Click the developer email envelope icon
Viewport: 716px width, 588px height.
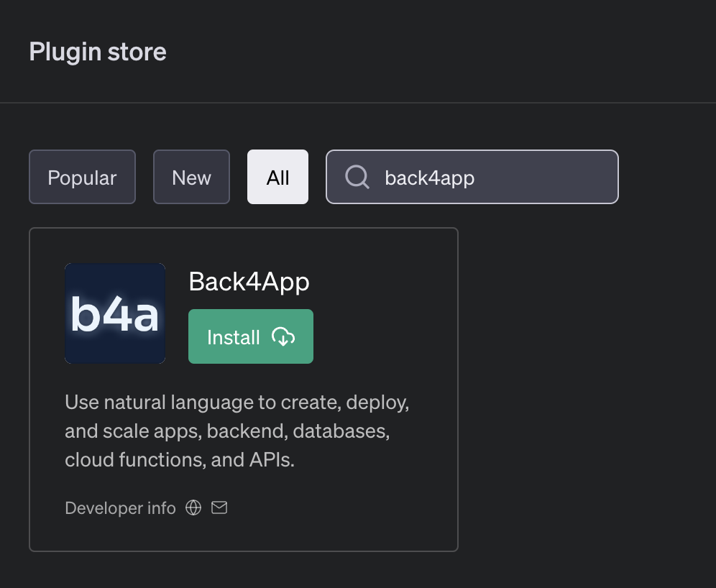[219, 507]
